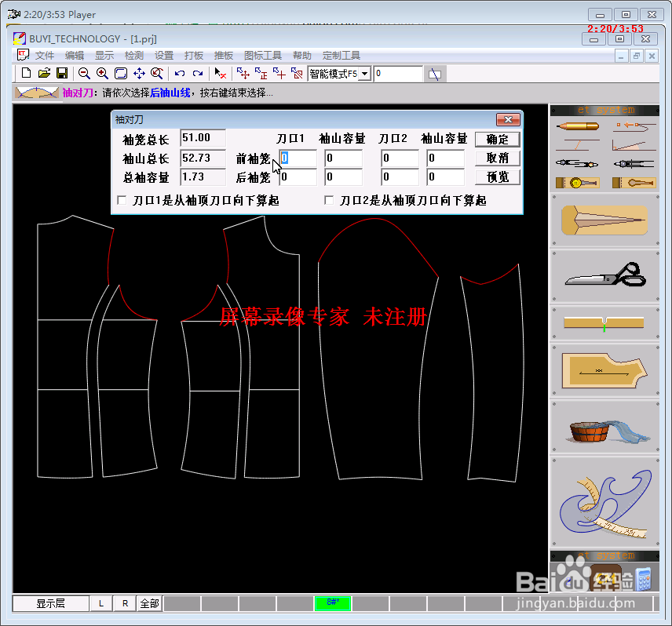Focus the 前袖笼 刀口2 input field
The height and width of the screenshot is (626, 672).
[x=400, y=158]
